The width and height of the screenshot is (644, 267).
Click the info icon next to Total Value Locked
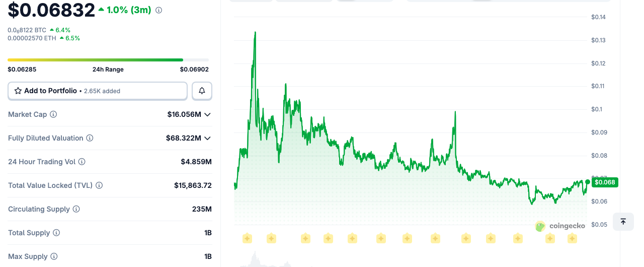(99, 185)
